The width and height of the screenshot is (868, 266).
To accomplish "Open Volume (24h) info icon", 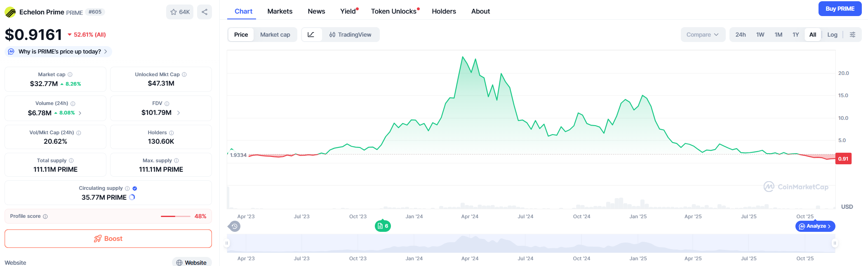I will pos(73,104).
